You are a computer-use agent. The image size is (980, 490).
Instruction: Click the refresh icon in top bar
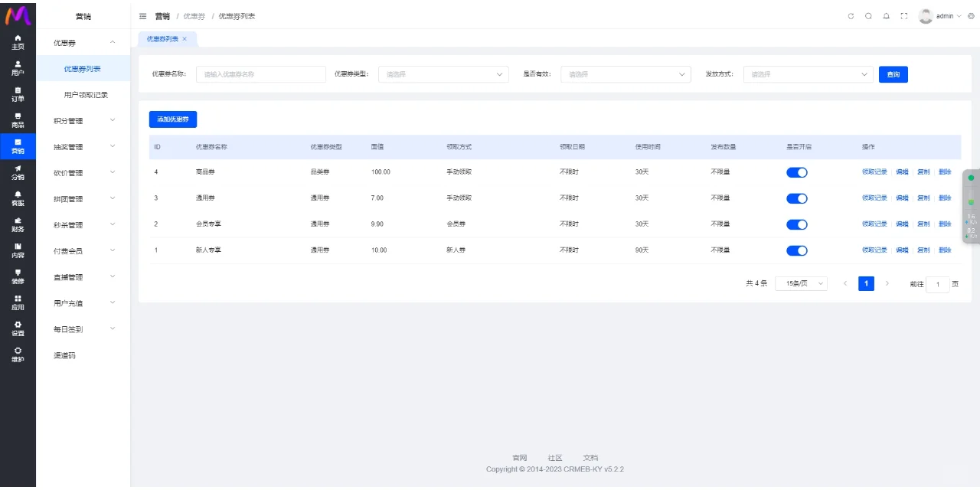tap(851, 16)
